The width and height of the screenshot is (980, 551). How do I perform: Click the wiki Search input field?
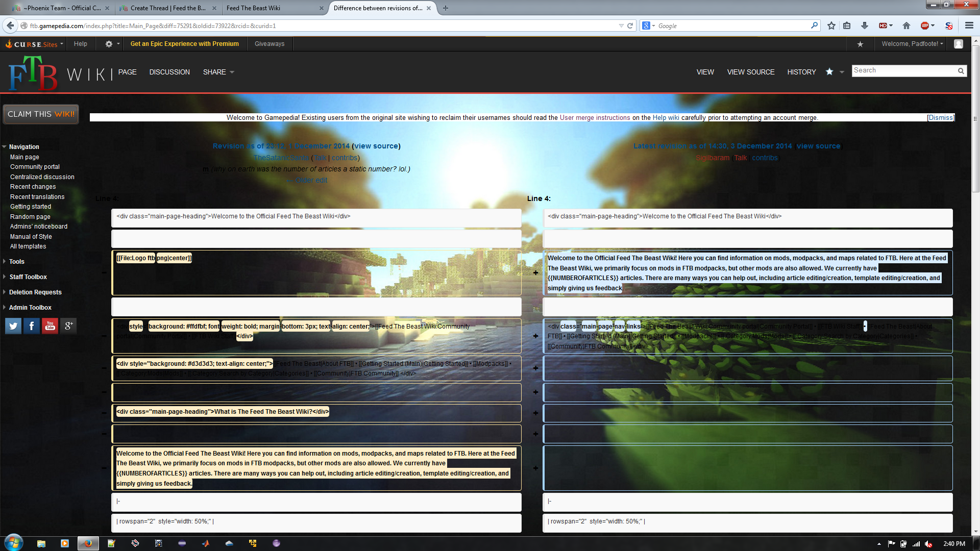(x=903, y=71)
